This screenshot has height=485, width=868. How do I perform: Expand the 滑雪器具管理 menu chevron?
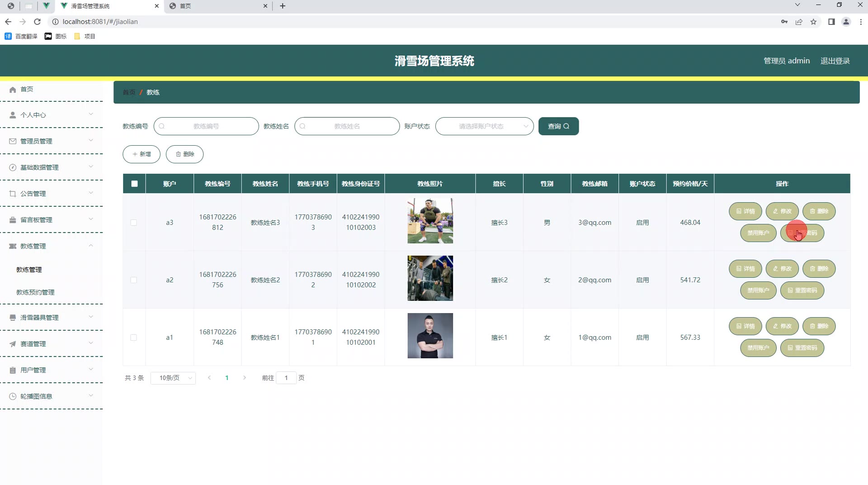[91, 317]
